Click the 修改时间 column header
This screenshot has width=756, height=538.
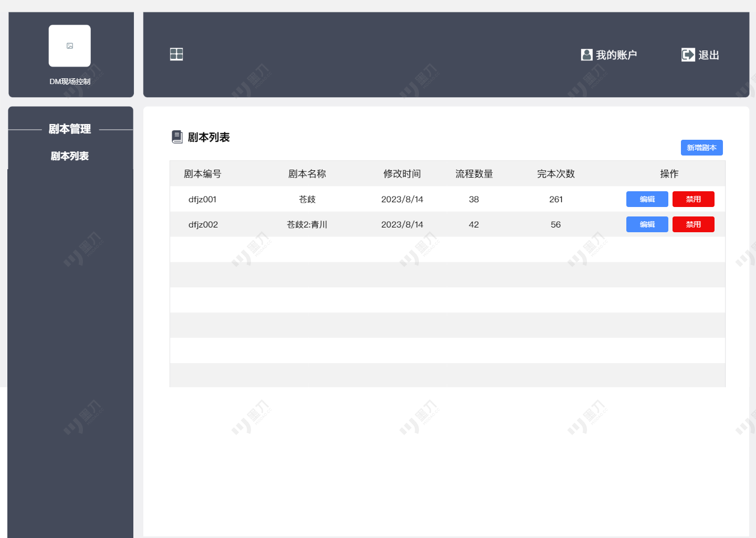click(402, 173)
